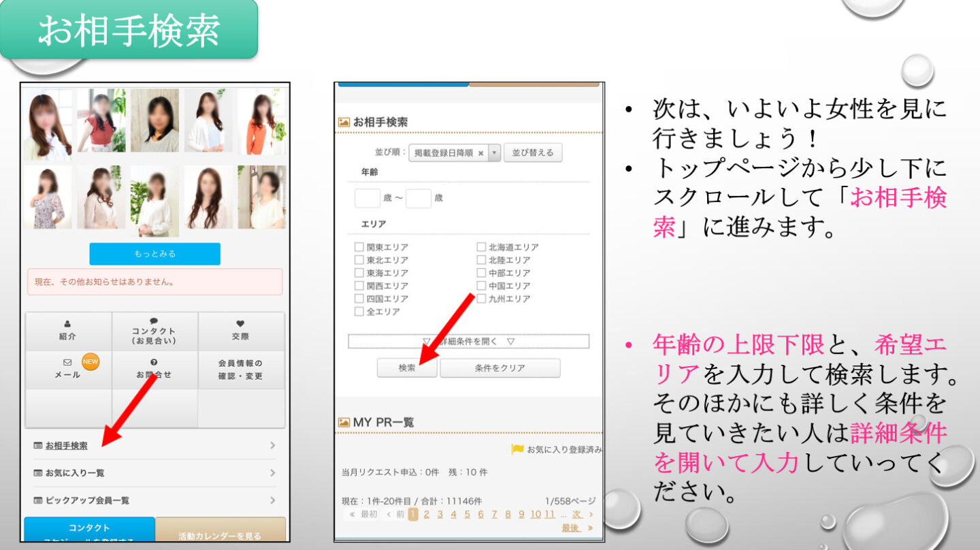Go to results page 2
The height and width of the screenshot is (550, 980).
[427, 515]
